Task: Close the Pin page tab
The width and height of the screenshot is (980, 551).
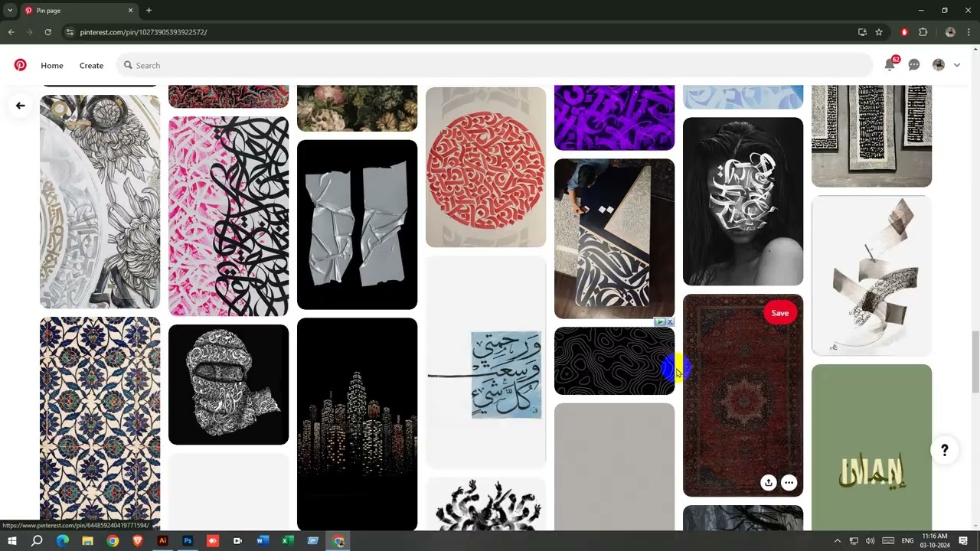Action: (130, 11)
